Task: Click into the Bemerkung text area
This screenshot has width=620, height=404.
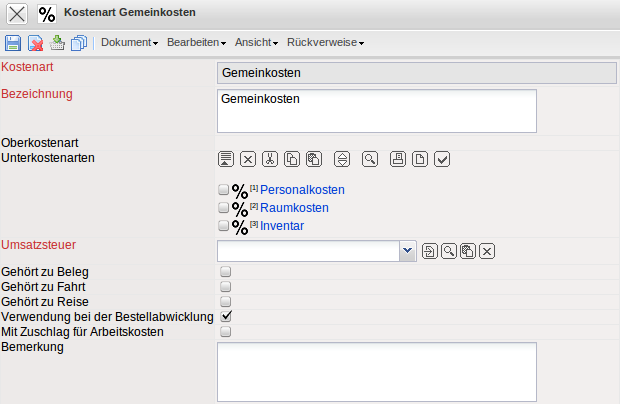Action: pyautogui.click(x=376, y=370)
